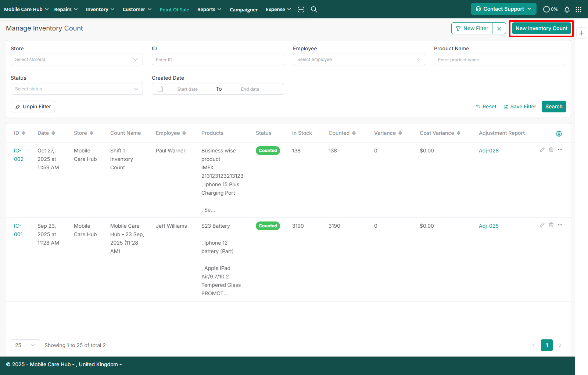588x375 pixels.
Task: Change page size from 25 dropdown
Action: [25, 345]
